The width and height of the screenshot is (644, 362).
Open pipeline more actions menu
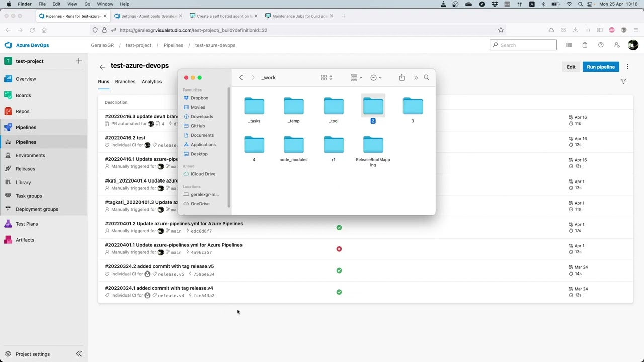point(627,67)
